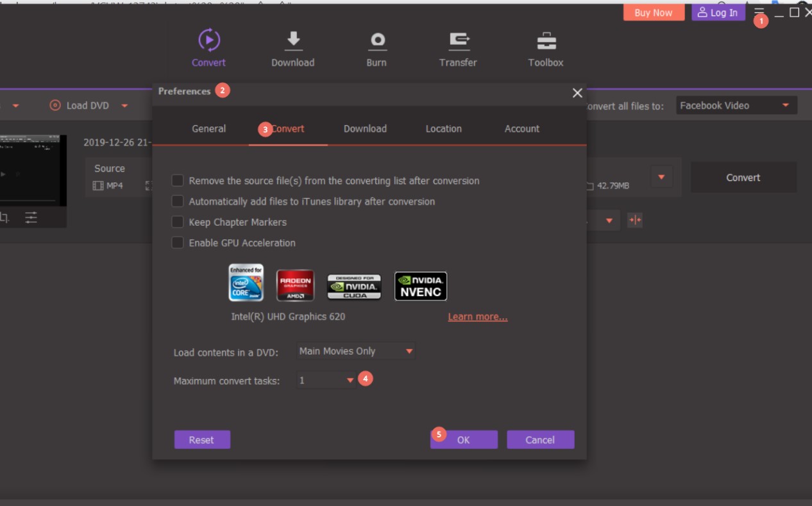Screen dimensions: 812x506
Task: Switch to the Location preferences tab
Action: click(443, 129)
